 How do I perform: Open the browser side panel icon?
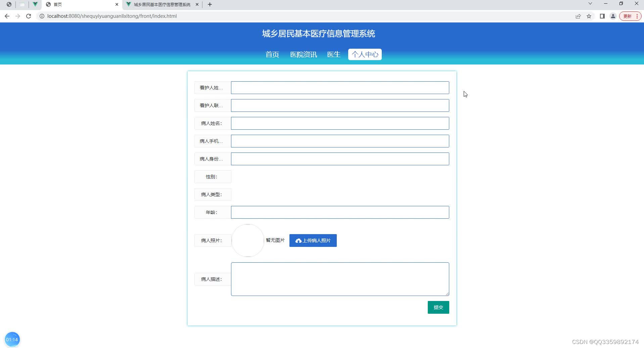tap(602, 16)
